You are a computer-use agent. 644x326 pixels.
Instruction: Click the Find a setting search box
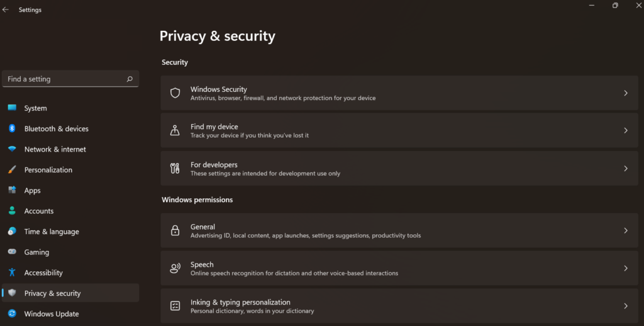[x=70, y=79]
